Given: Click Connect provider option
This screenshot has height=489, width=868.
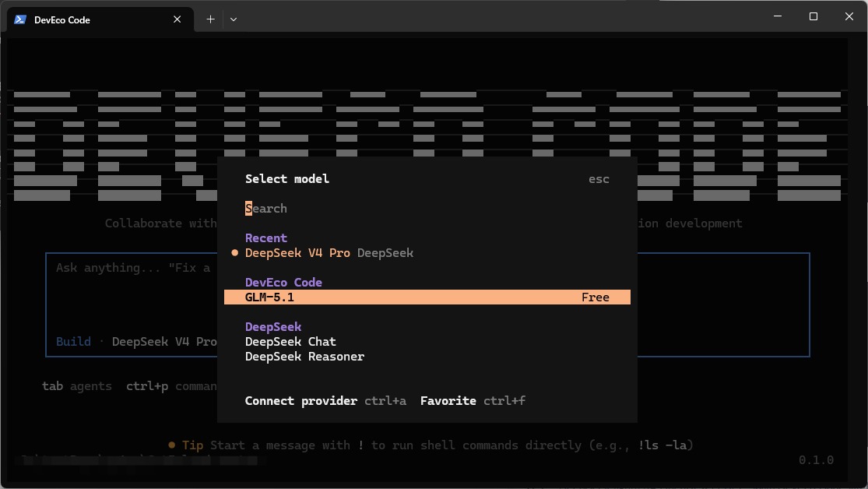Looking at the screenshot, I should click(x=325, y=401).
